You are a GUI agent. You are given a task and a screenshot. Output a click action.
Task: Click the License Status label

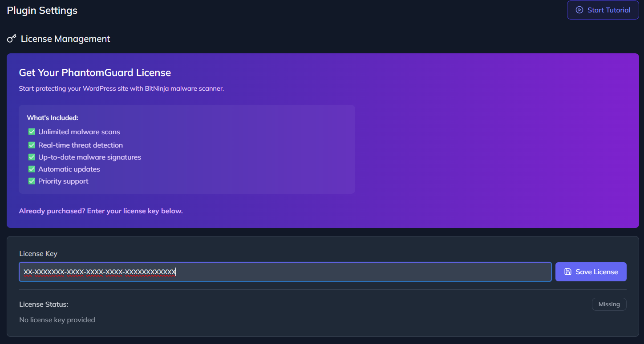[x=44, y=304]
